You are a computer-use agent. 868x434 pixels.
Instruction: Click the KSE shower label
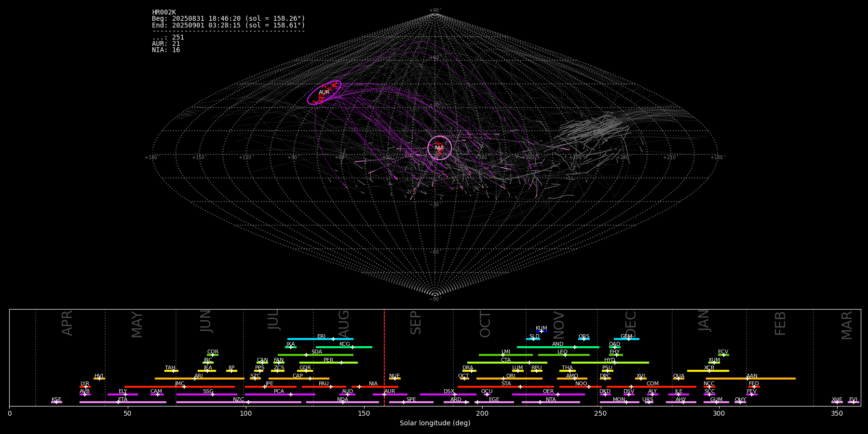56,400
